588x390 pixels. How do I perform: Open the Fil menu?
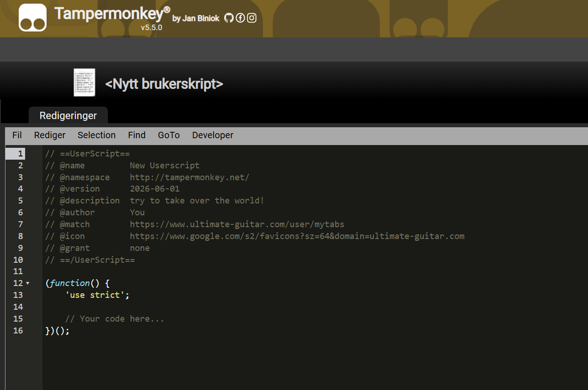[x=17, y=135]
